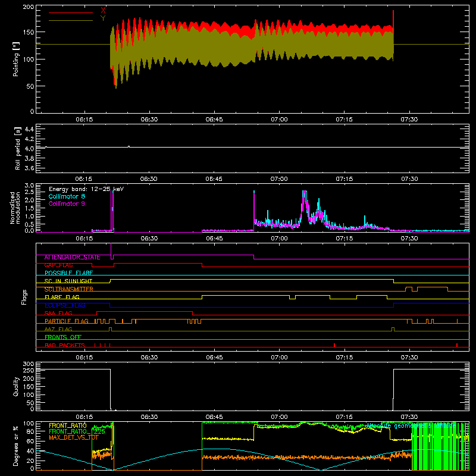Select the 'Energy band: 12-25 keV' label
The image size is (476, 476).
86,189
